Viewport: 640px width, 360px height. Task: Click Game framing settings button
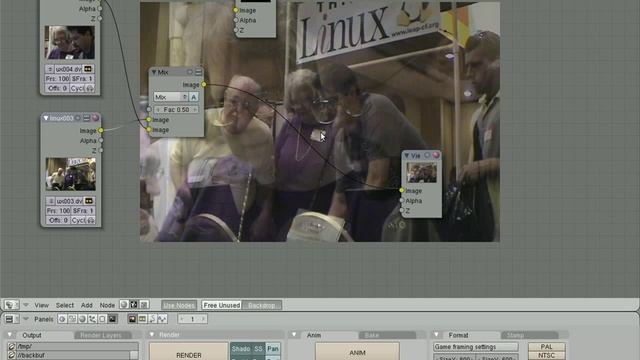pyautogui.click(x=476, y=347)
